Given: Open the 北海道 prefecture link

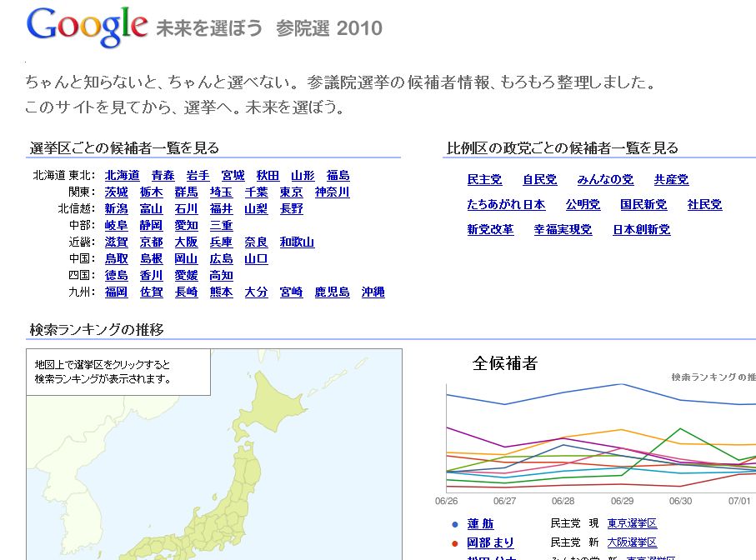Looking at the screenshot, I should coord(122,176).
